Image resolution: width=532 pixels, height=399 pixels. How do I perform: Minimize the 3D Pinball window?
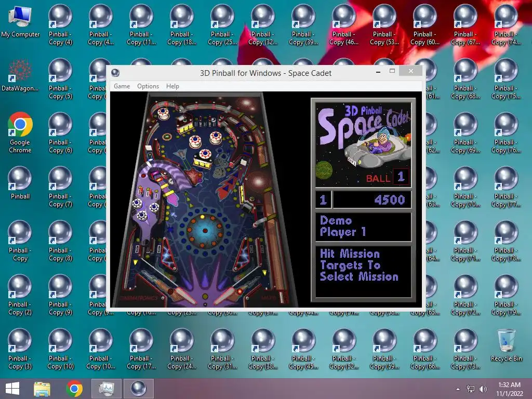(x=378, y=71)
